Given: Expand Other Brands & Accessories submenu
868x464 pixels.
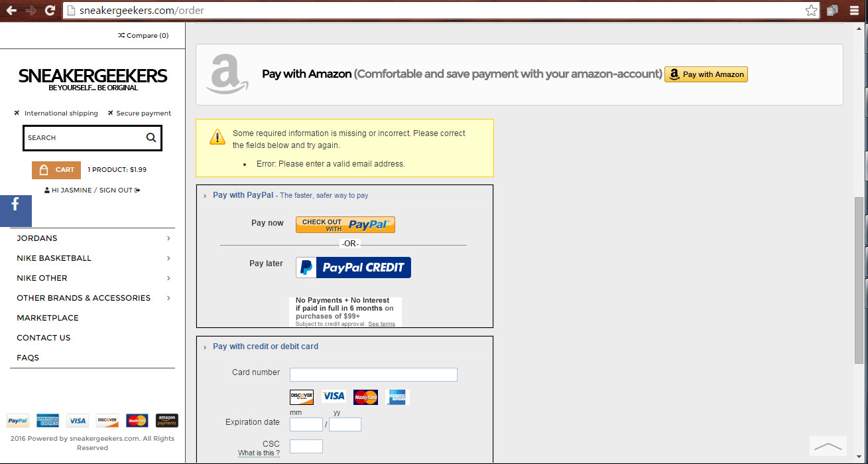Looking at the screenshot, I should (168, 298).
